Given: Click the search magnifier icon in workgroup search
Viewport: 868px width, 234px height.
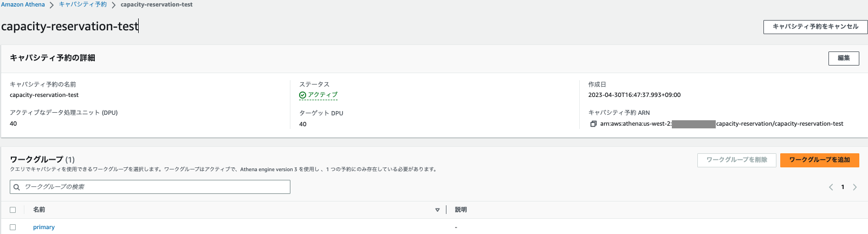Looking at the screenshot, I should tap(17, 187).
